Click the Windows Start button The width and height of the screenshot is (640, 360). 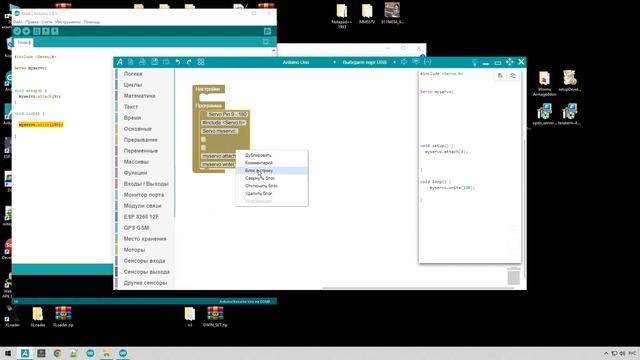[8, 353]
